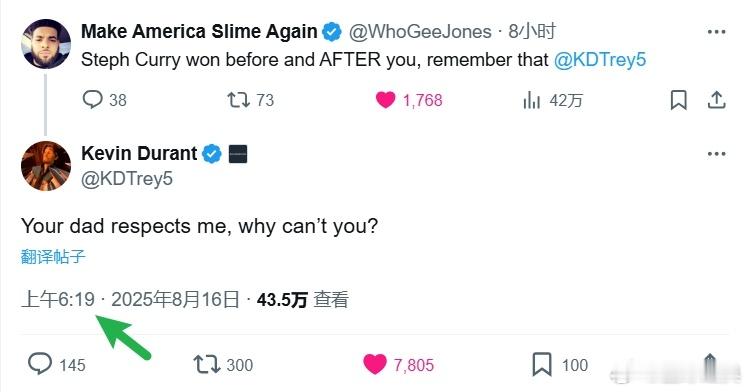Open more options on WhoGeeJones's tweet
749x392 pixels.
click(x=717, y=32)
